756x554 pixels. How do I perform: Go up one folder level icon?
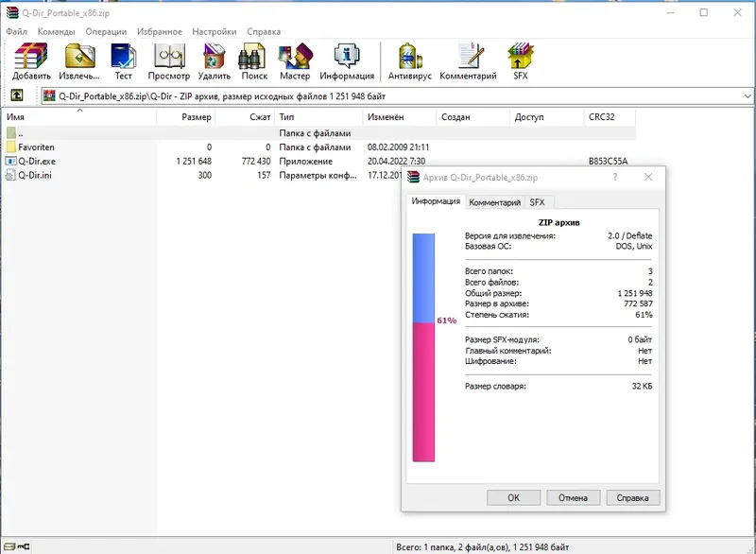[17, 95]
